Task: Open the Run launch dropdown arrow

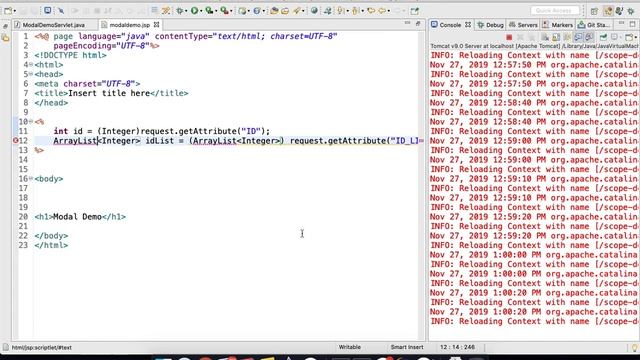Action: pyautogui.click(x=201, y=11)
